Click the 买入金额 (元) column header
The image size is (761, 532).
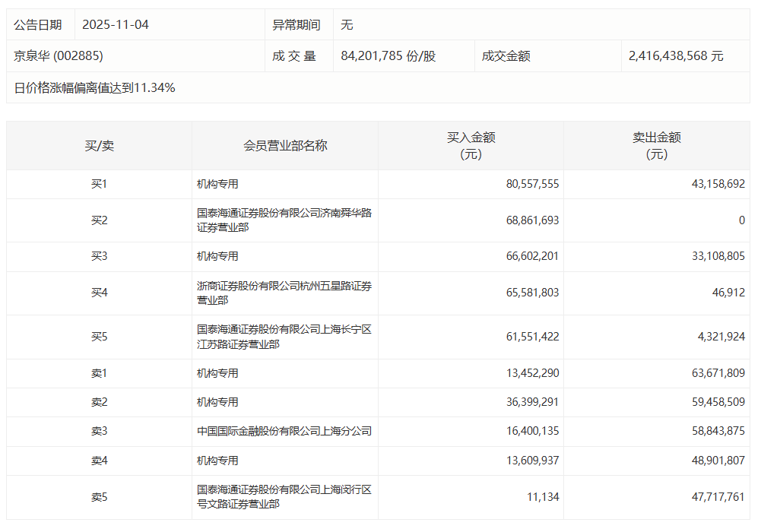point(471,145)
